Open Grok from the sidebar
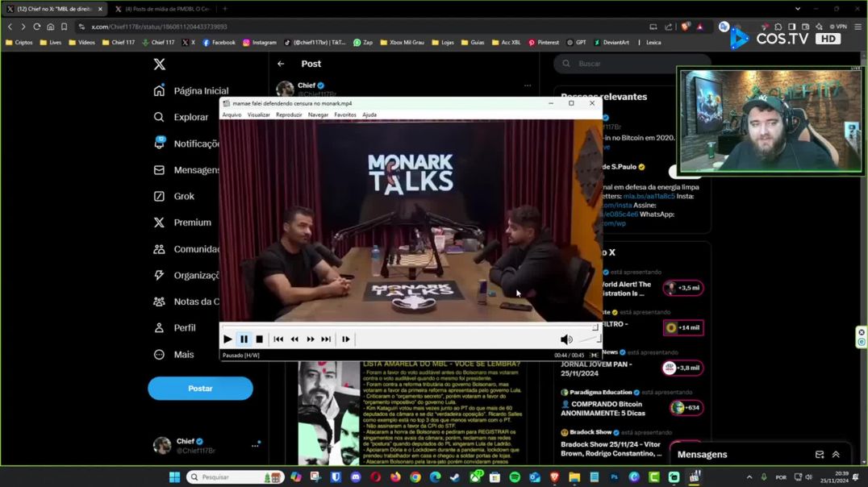The image size is (868, 487). point(173,196)
